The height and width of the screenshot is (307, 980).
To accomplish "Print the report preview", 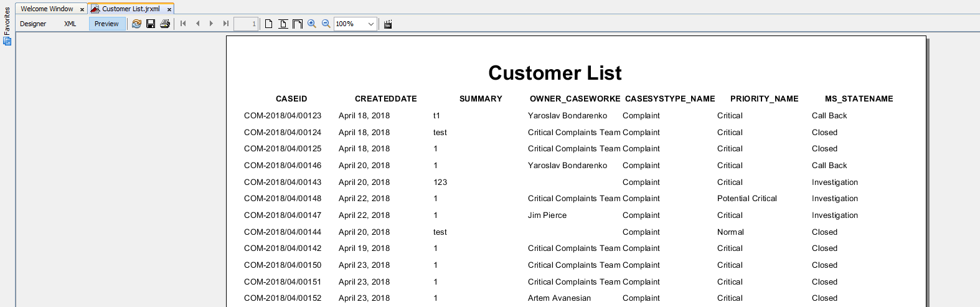I will pyautogui.click(x=165, y=24).
